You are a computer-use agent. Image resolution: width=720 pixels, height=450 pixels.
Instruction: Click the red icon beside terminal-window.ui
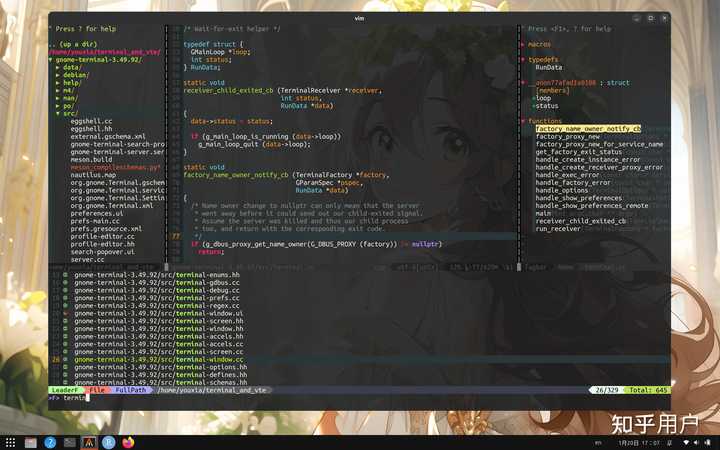point(66,314)
